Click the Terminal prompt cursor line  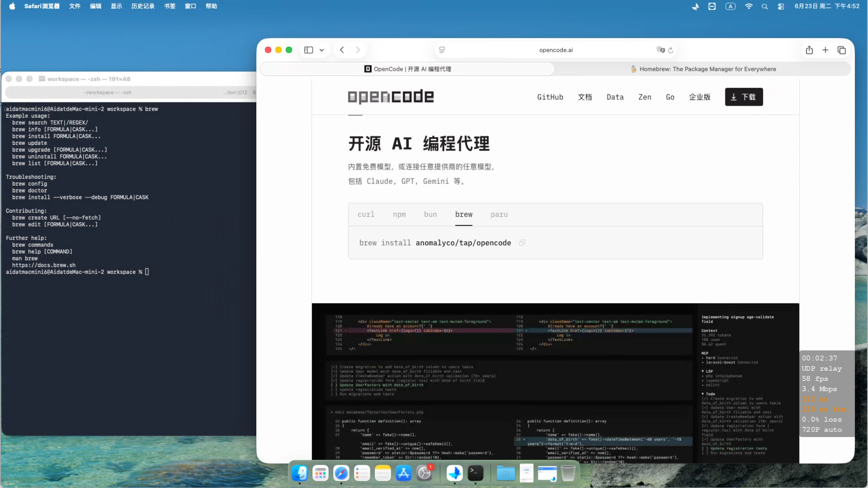[x=77, y=272]
